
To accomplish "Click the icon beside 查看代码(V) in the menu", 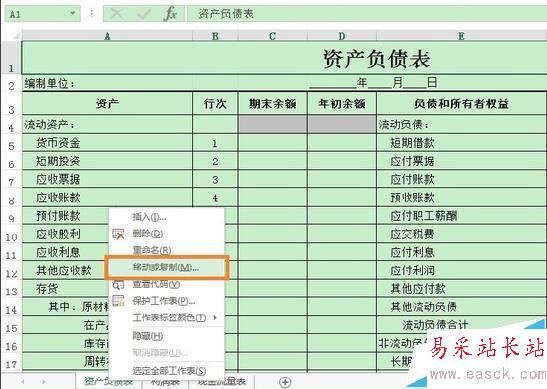I will [x=118, y=285].
